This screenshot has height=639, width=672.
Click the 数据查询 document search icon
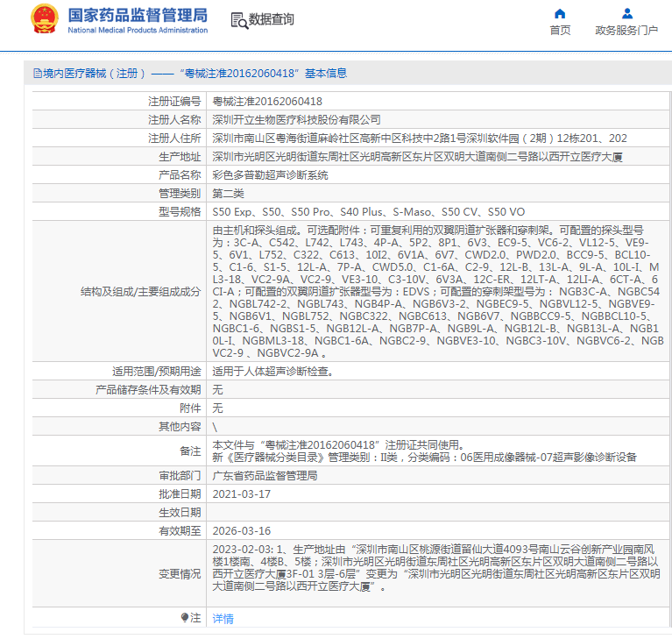click(237, 20)
